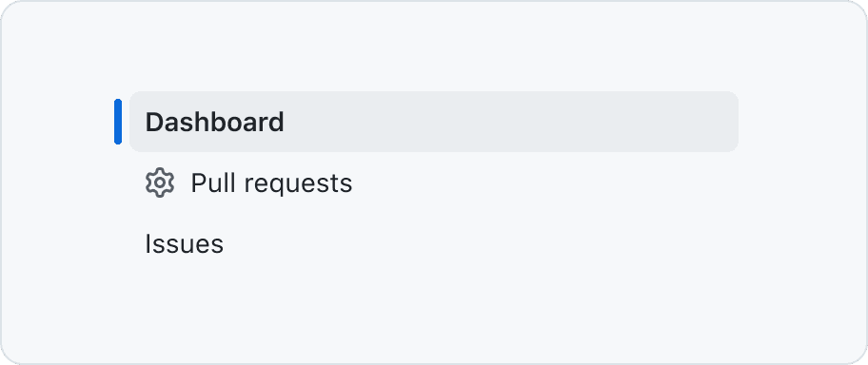Go to the Issues page
This screenshot has width=868, height=365.
point(434,243)
